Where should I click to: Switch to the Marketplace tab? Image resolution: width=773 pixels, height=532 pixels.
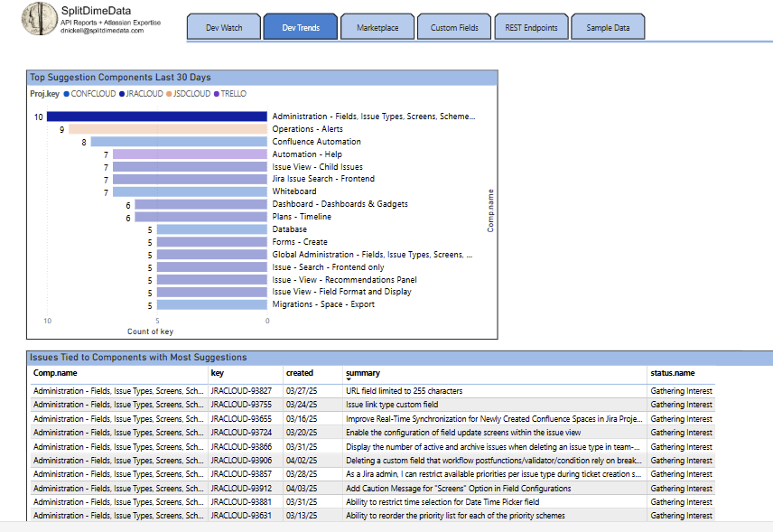377,28
